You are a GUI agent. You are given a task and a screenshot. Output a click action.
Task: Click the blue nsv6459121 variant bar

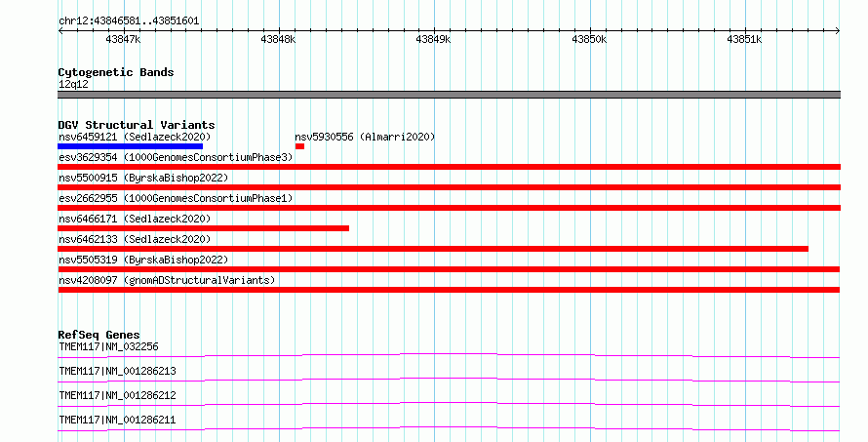(130, 146)
